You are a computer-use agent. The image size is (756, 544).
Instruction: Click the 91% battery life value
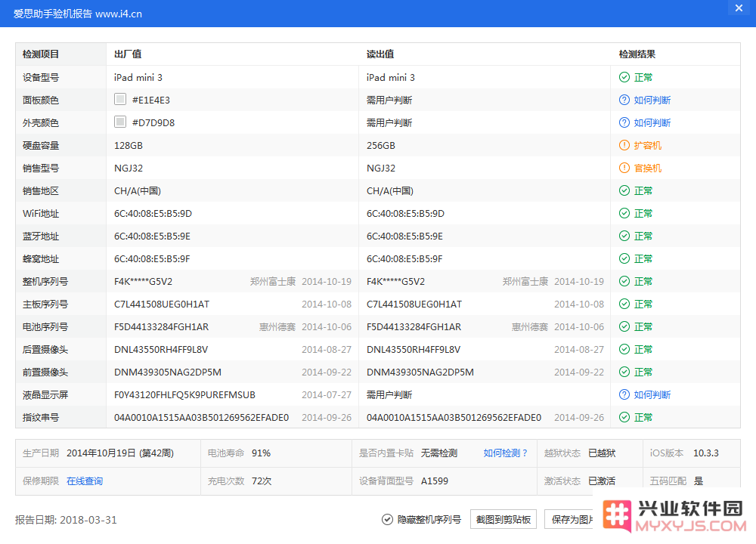[261, 453]
